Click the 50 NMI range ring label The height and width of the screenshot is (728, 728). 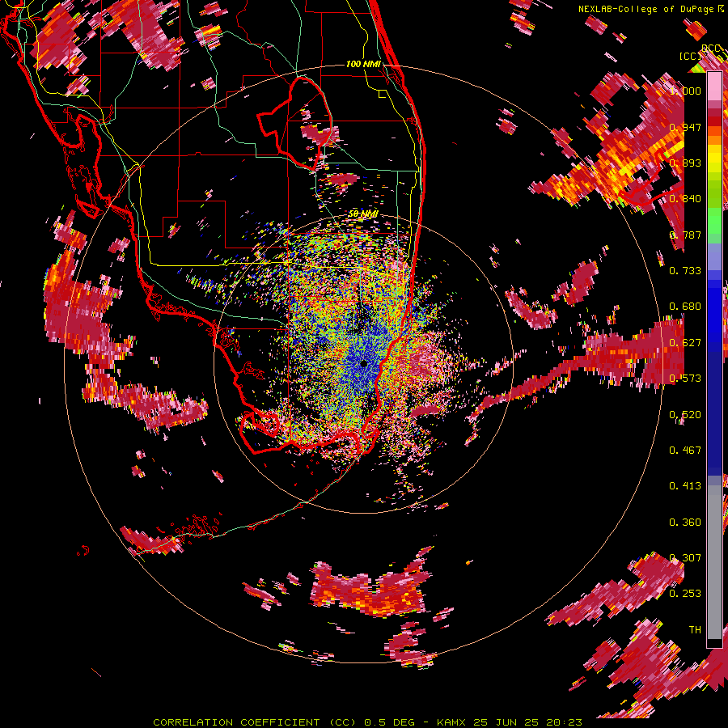[x=363, y=214]
